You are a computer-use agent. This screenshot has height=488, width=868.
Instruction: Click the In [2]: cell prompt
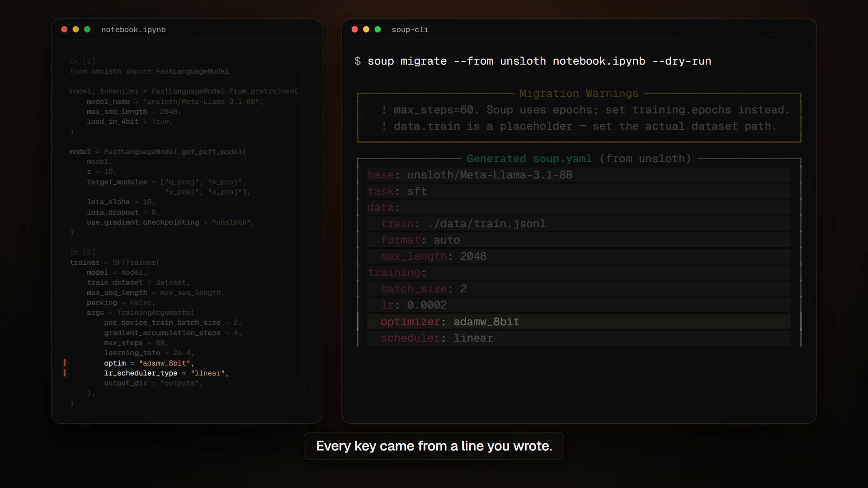point(85,253)
